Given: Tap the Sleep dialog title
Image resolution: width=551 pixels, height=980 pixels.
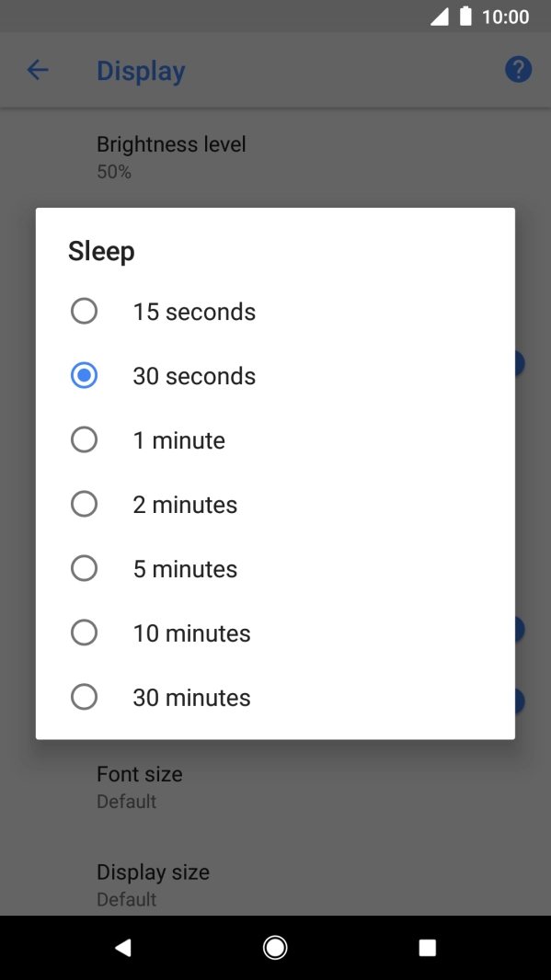Looking at the screenshot, I should coord(101,250).
